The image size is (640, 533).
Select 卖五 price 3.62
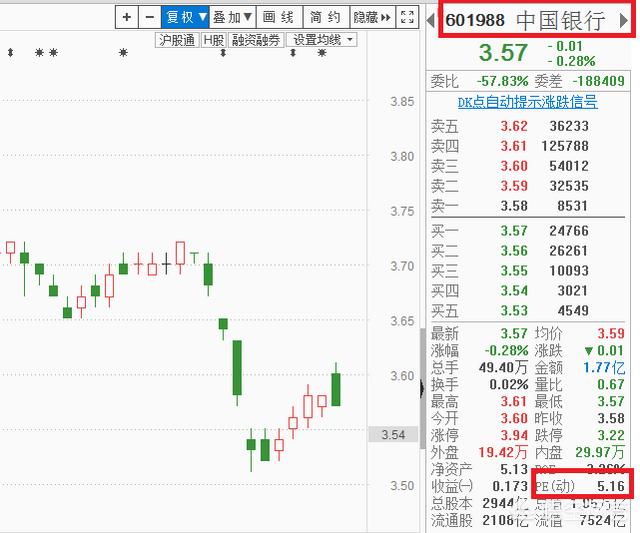coord(514,126)
